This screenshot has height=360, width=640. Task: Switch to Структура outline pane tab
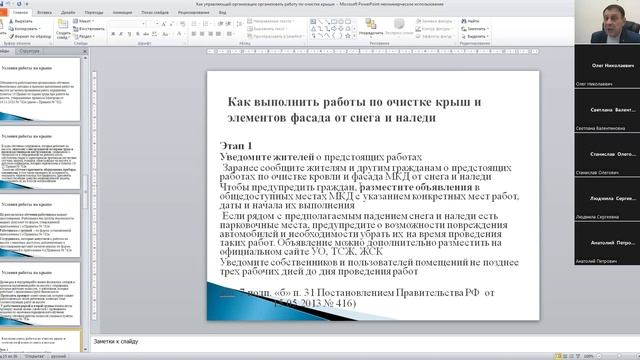pos(29,51)
